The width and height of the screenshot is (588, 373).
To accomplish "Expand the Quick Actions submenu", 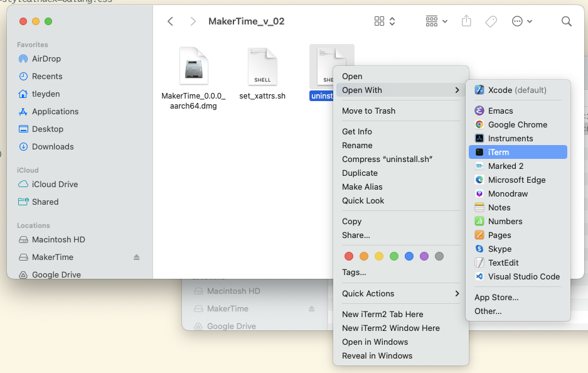I will click(x=401, y=293).
